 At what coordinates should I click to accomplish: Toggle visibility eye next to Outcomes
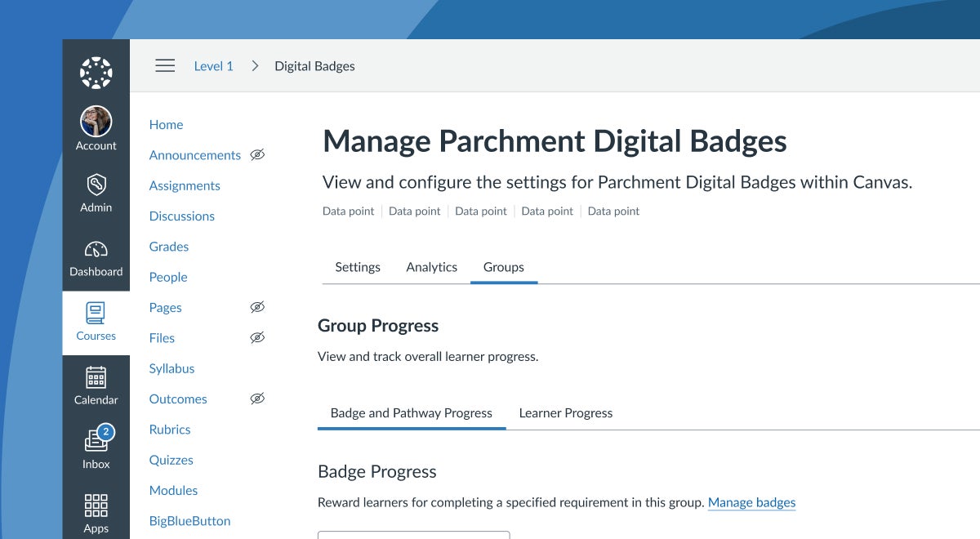coord(257,399)
